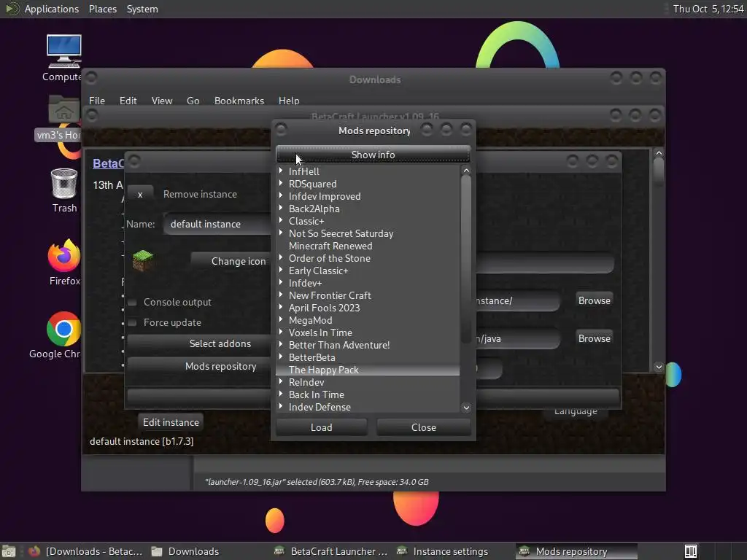Open the Computer desktop icon
This screenshot has width=747, height=560.
click(x=64, y=52)
